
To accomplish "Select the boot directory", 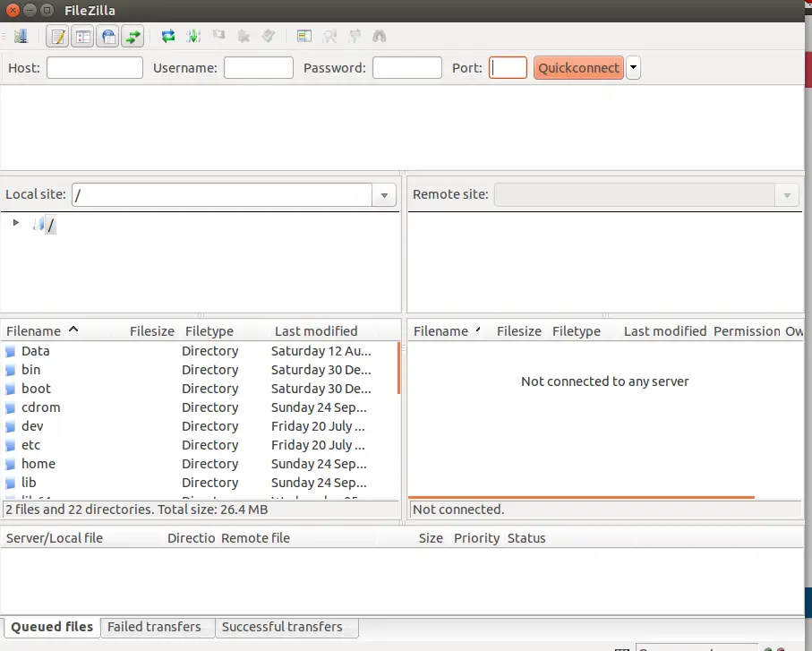I will pos(200,389).
